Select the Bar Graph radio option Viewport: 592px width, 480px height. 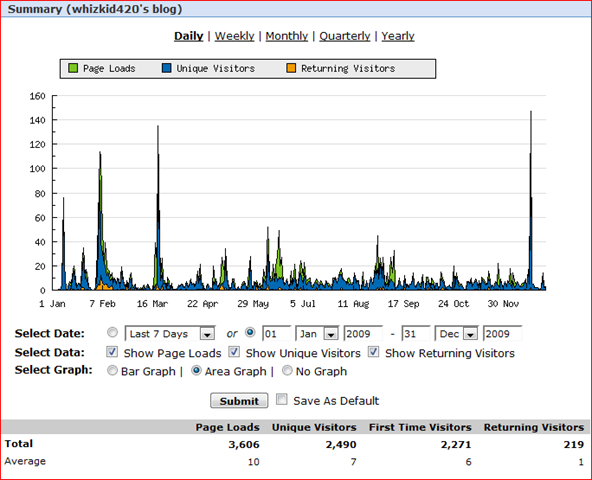tap(112, 370)
